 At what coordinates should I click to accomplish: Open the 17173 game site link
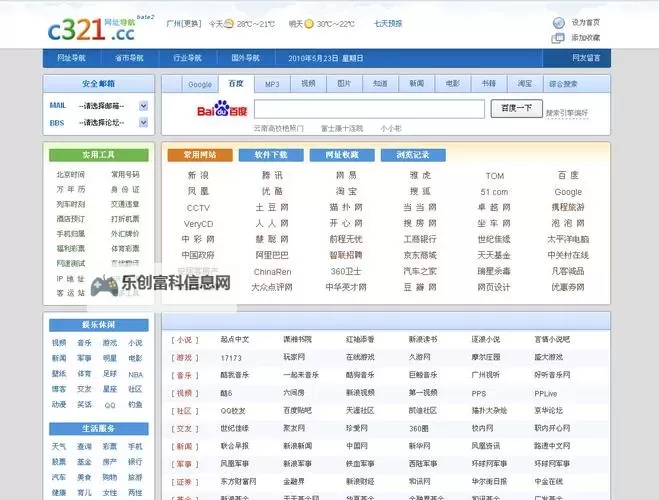pos(231,358)
